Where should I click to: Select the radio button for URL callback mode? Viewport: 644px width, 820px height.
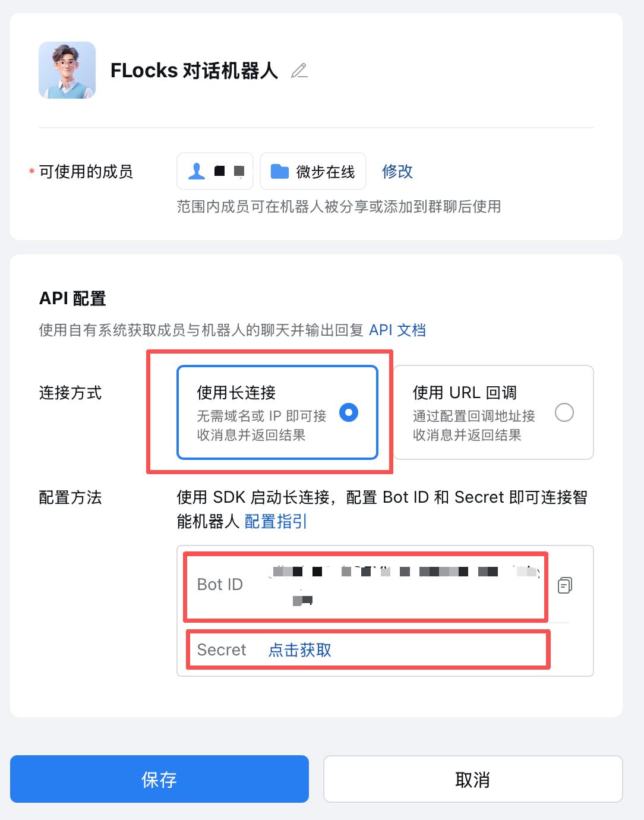click(564, 412)
